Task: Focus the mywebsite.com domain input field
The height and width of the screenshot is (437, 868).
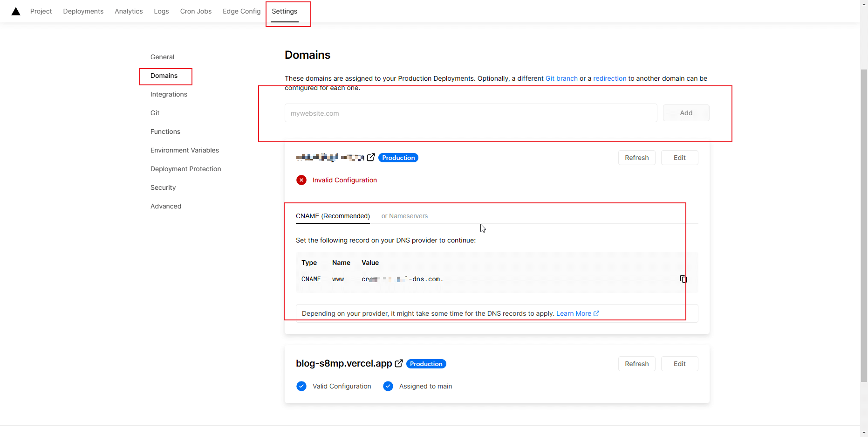Action: coord(471,113)
